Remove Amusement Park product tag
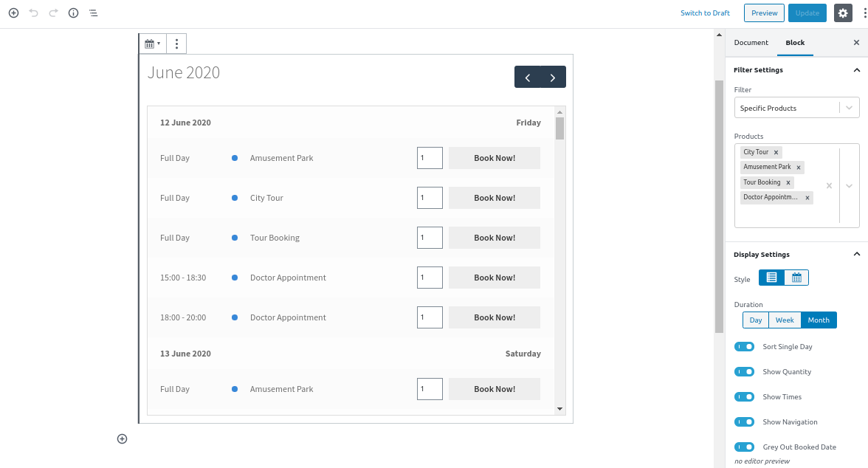The height and width of the screenshot is (468, 868). [x=799, y=168]
